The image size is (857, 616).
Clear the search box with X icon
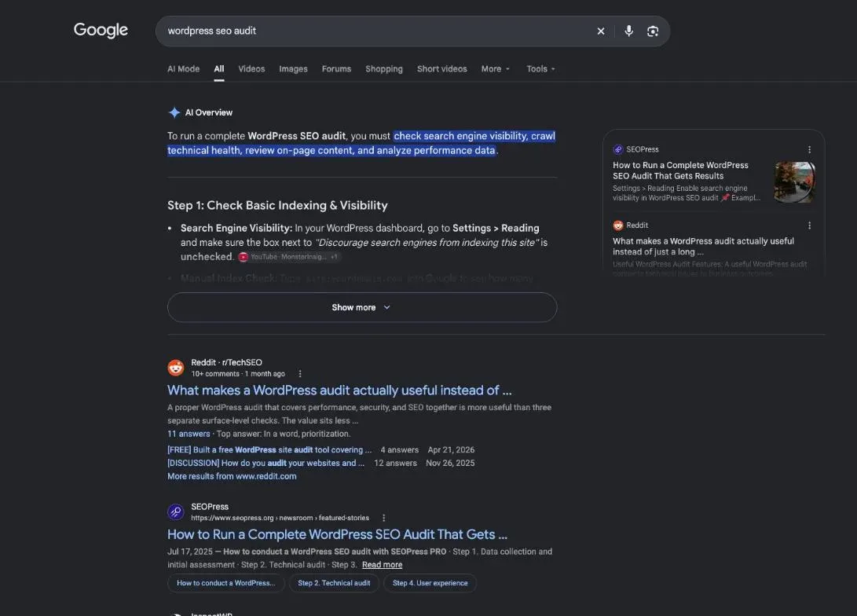point(601,31)
